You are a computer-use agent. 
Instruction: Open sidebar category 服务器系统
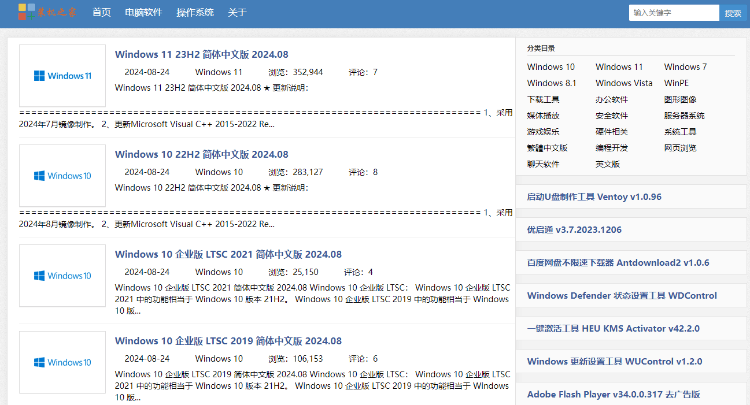[684, 116]
